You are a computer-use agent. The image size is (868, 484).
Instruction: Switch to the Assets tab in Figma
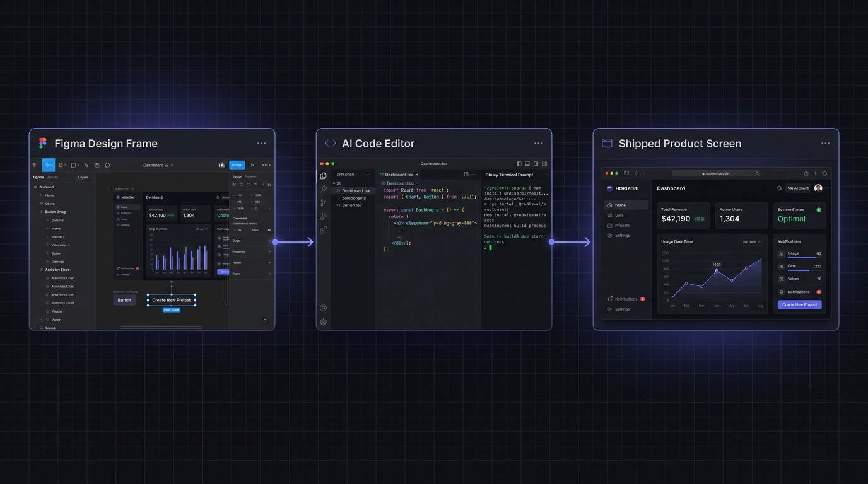click(x=52, y=177)
